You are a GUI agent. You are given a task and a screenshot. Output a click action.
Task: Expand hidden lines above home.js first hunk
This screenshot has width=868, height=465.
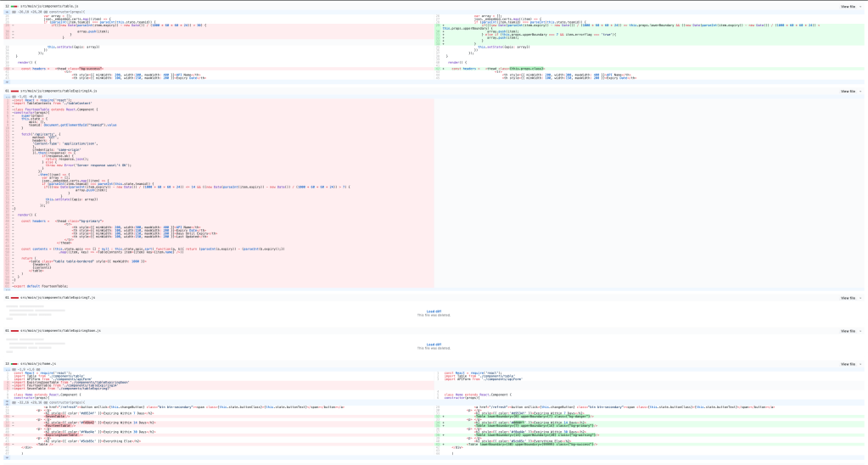[x=7, y=370]
